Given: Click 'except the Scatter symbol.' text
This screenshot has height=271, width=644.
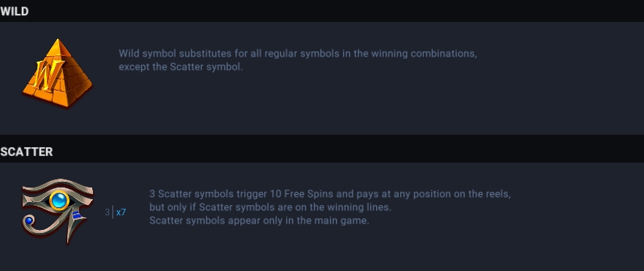Looking at the screenshot, I should (x=181, y=67).
